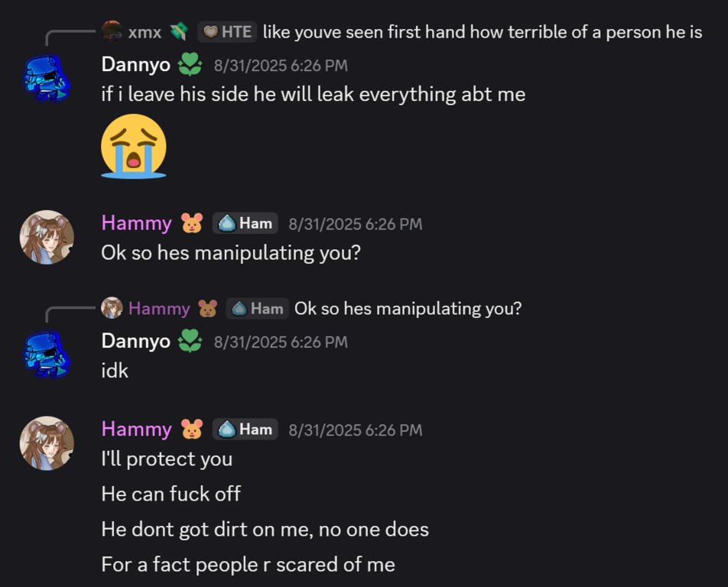Screen dimensions: 728x587
Task: Open Dannyo's avatar next to "if i leave his side"
Action: [47, 77]
